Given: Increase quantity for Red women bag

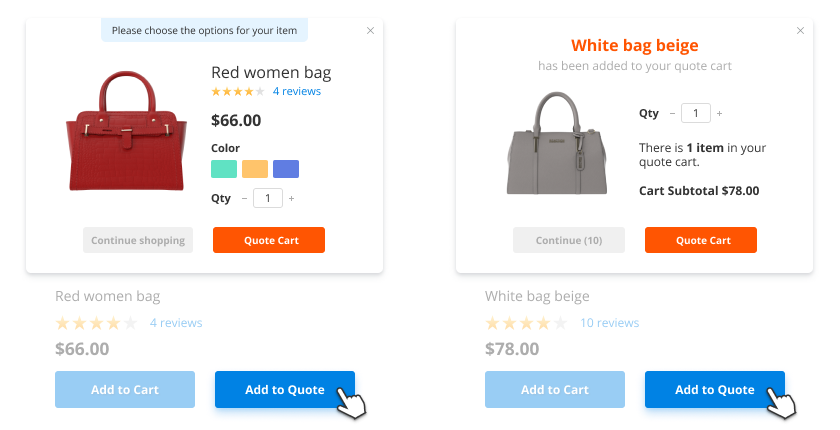Looking at the screenshot, I should tap(291, 198).
